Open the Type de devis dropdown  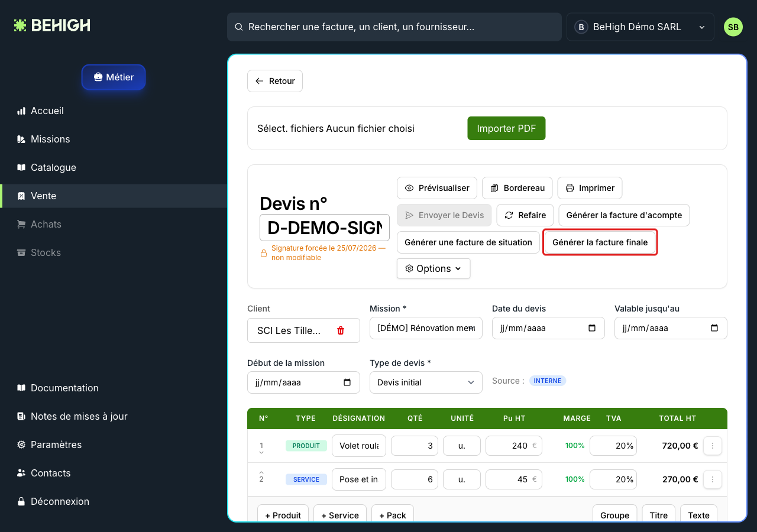[x=426, y=382]
